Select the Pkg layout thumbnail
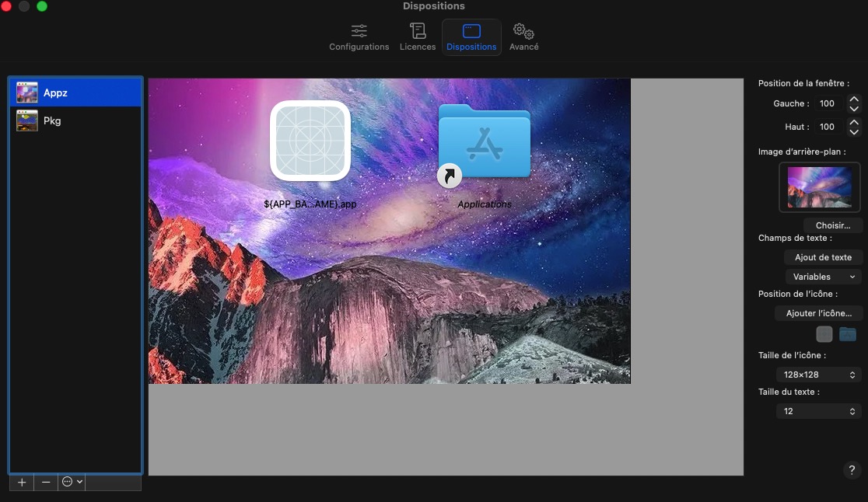868x502 pixels. [27, 121]
